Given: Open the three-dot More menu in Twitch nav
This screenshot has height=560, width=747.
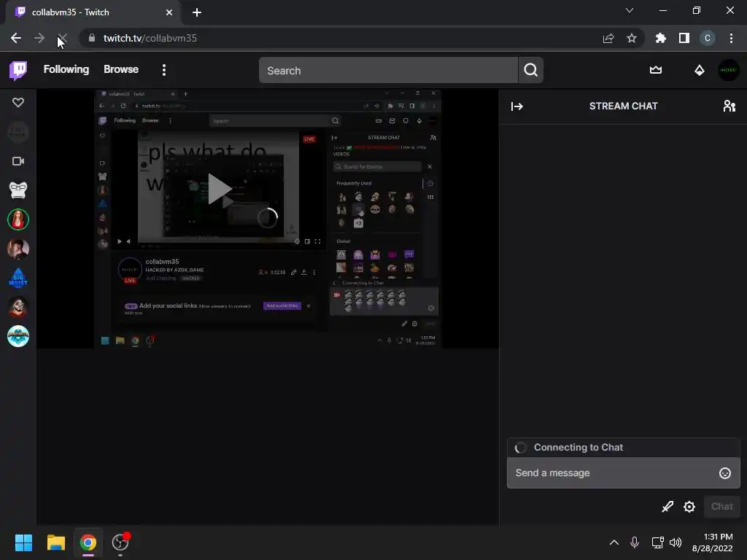Looking at the screenshot, I should 164,70.
